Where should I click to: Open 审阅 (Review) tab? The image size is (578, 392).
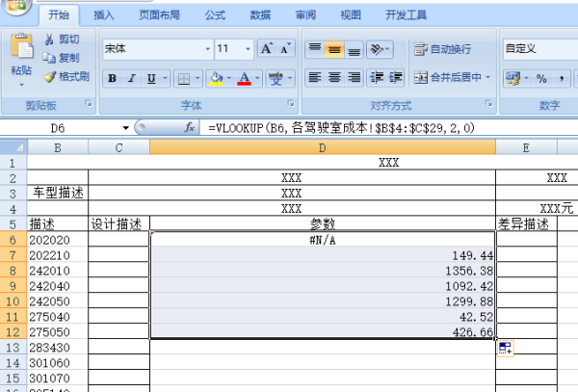[305, 15]
